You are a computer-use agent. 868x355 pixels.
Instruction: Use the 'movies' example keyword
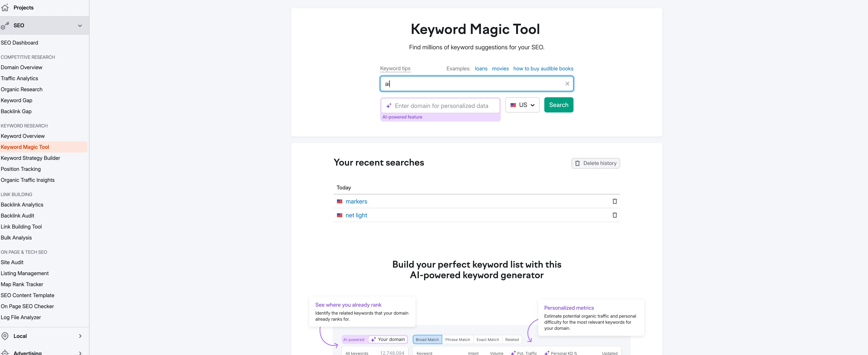500,69
